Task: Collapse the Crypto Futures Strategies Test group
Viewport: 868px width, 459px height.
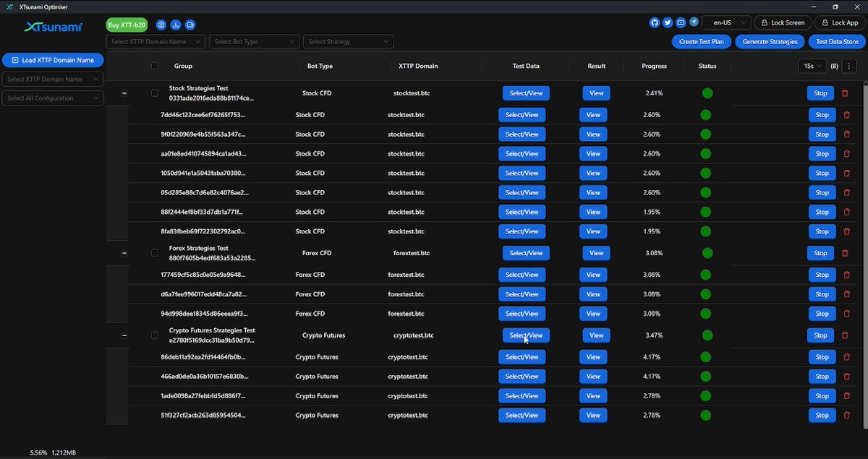Action: click(x=124, y=335)
